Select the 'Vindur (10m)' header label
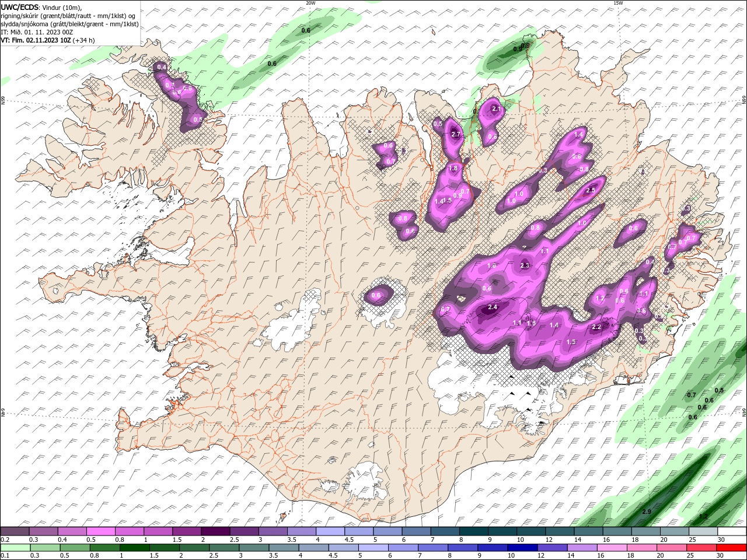 pyautogui.click(x=62, y=7)
